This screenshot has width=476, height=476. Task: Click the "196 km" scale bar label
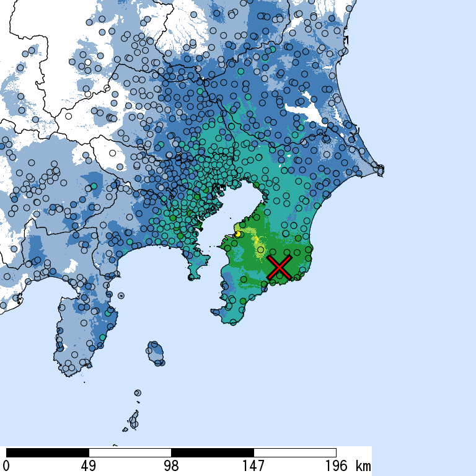(x=348, y=465)
